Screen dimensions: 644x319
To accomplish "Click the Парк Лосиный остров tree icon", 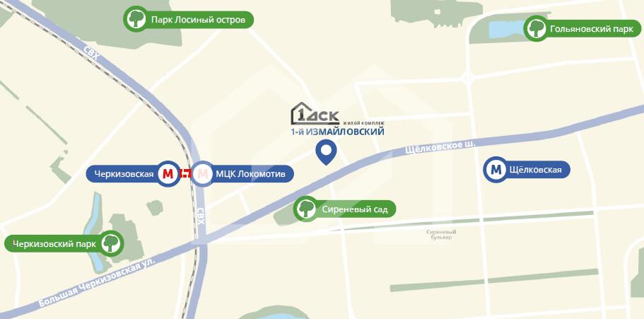I will tap(136, 19).
